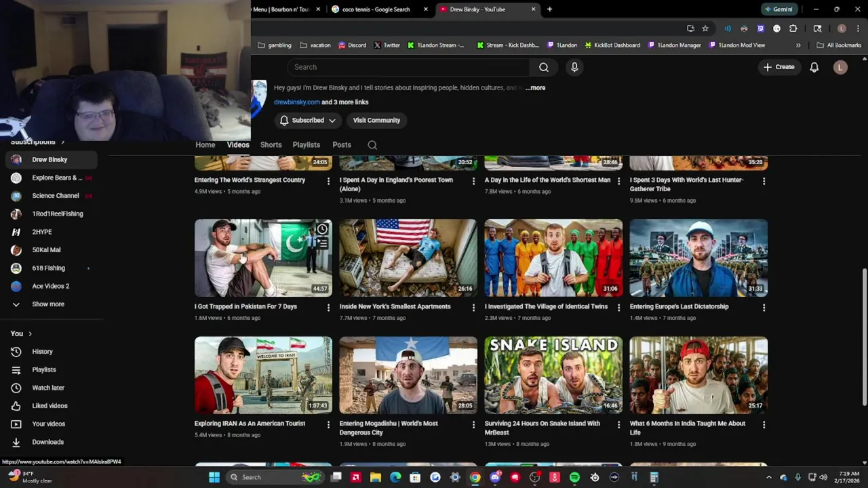
Task: Open three-dot menu for Inside New York's Smallest Apartments
Action: (473, 307)
